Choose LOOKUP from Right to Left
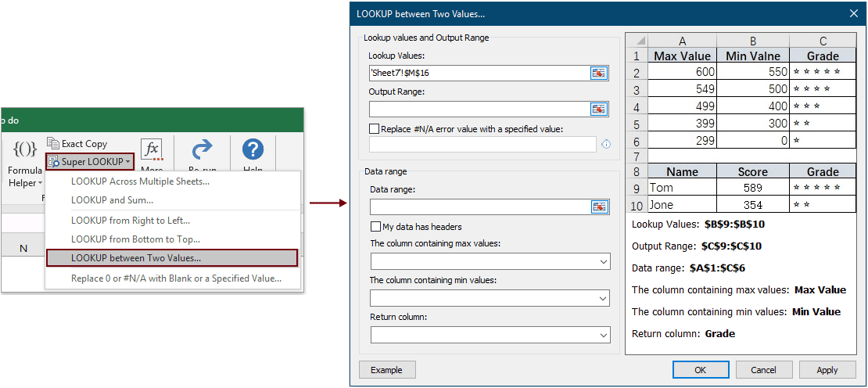 click(131, 221)
